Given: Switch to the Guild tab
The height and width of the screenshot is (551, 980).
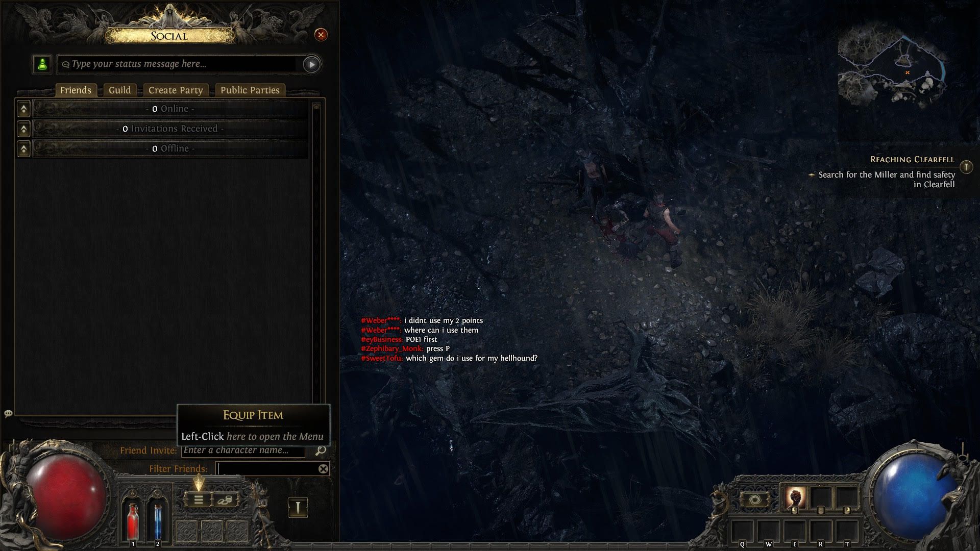Looking at the screenshot, I should tap(120, 89).
